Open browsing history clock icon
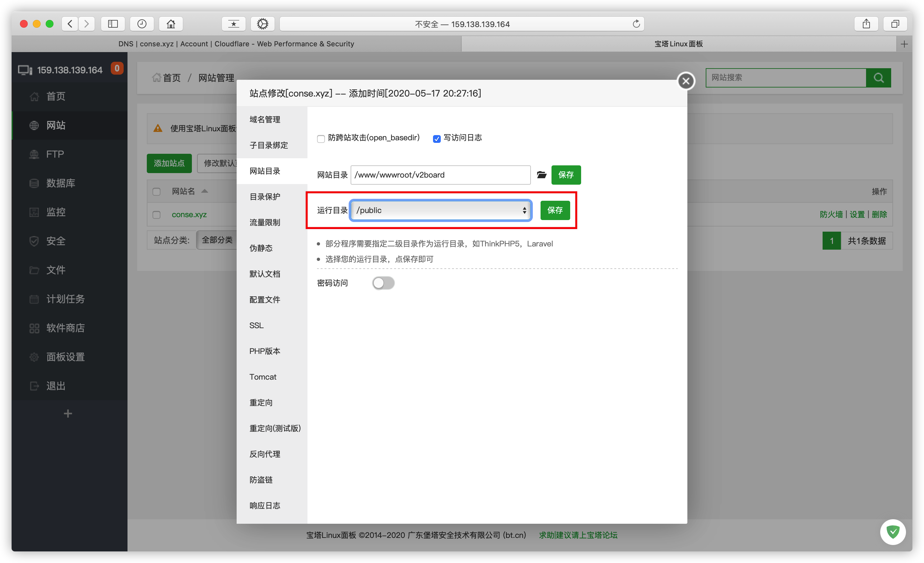 pos(142,24)
